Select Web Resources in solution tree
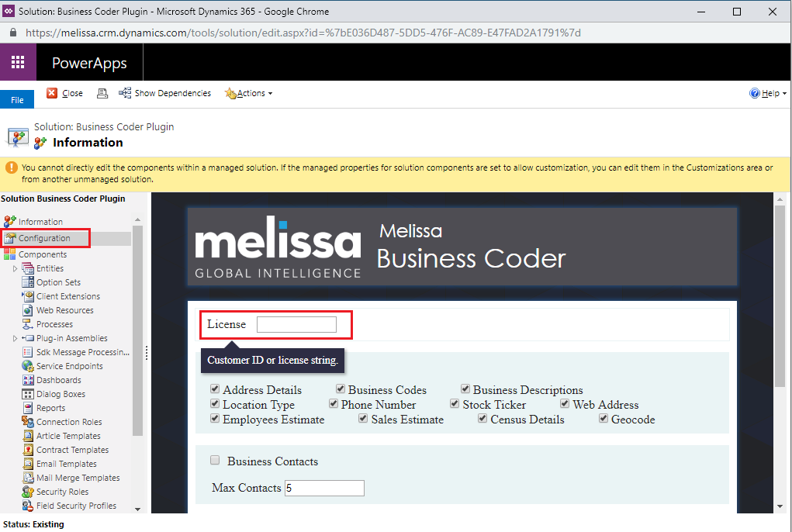This screenshot has height=532, width=792. click(x=64, y=310)
